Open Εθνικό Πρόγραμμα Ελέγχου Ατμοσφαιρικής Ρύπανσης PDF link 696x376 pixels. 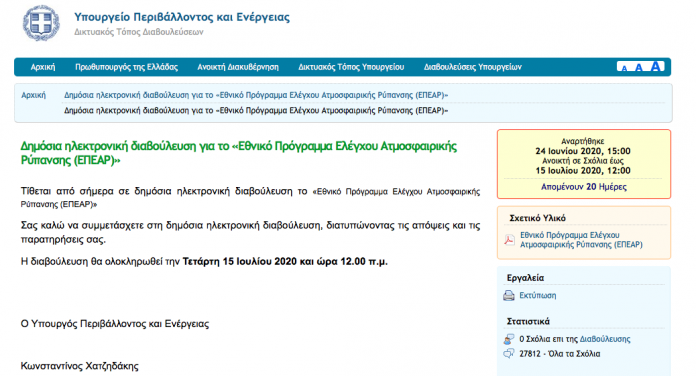click(581, 240)
